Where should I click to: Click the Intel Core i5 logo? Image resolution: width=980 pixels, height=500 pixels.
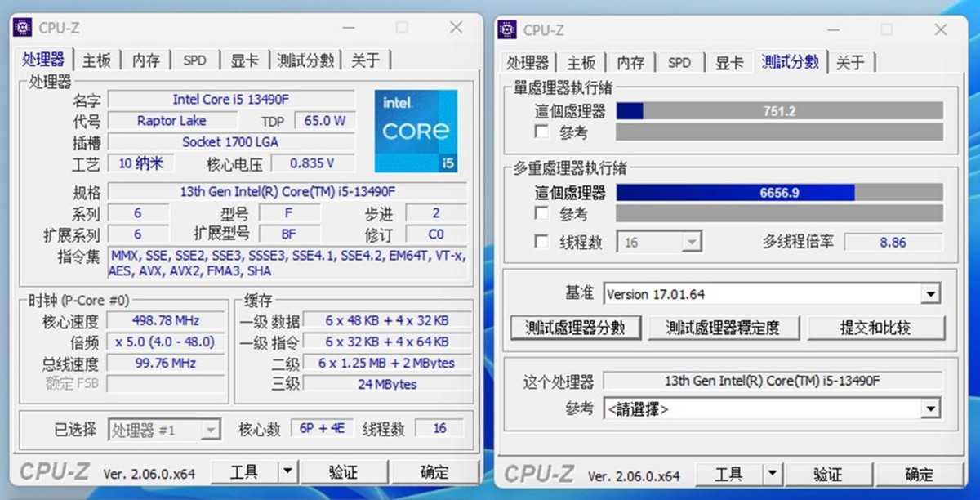tap(416, 131)
